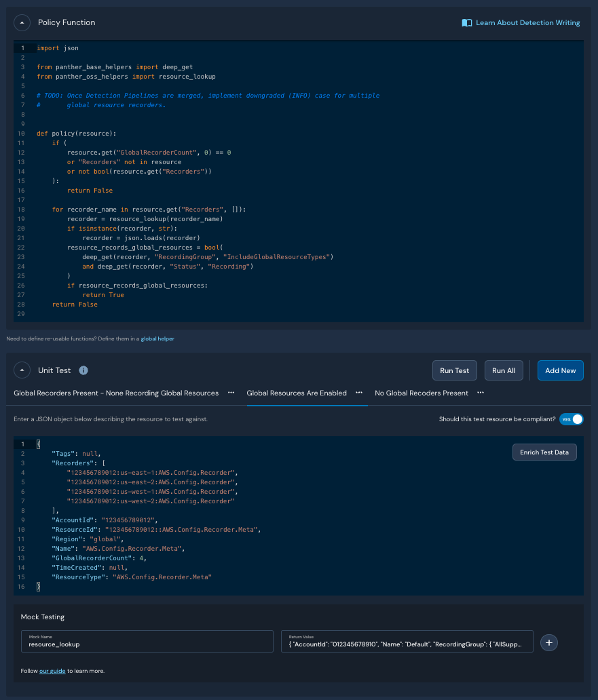Viewport: 598px width, 700px height.
Task: Click the plus icon to add another mock
Action: click(x=548, y=642)
